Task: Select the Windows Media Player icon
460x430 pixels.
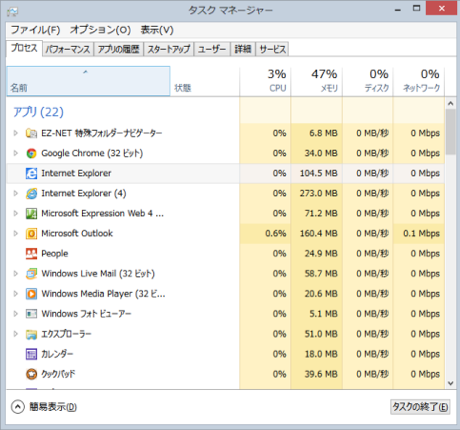Action: (x=31, y=294)
